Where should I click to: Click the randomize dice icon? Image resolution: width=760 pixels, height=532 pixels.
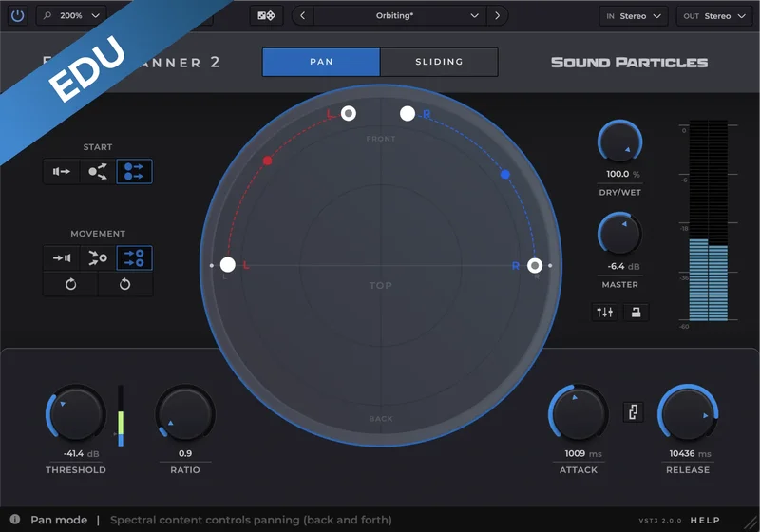pyautogui.click(x=266, y=15)
